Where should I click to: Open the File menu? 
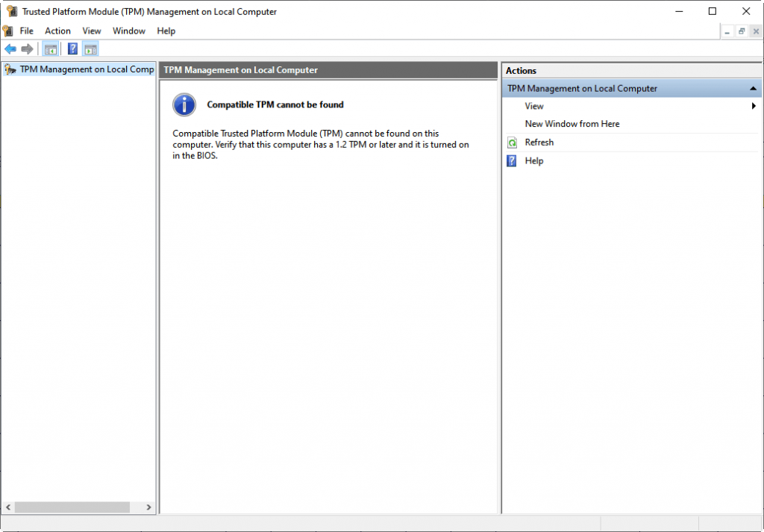[x=26, y=31]
